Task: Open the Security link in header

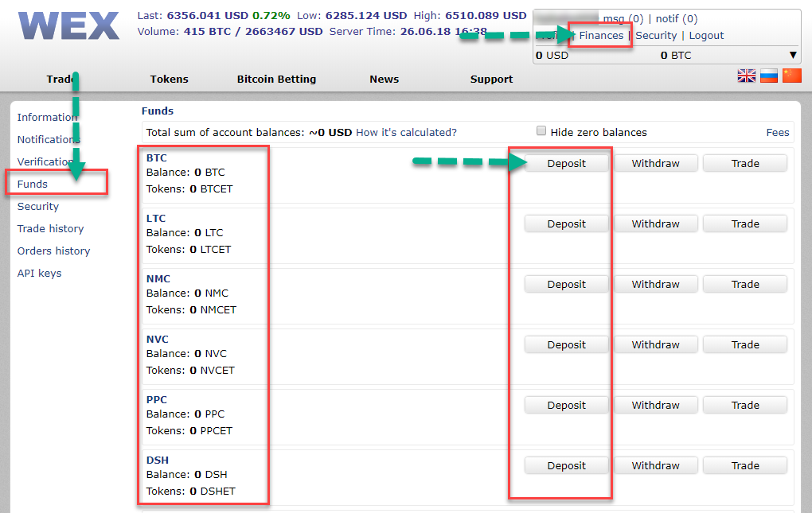Action: pos(656,36)
